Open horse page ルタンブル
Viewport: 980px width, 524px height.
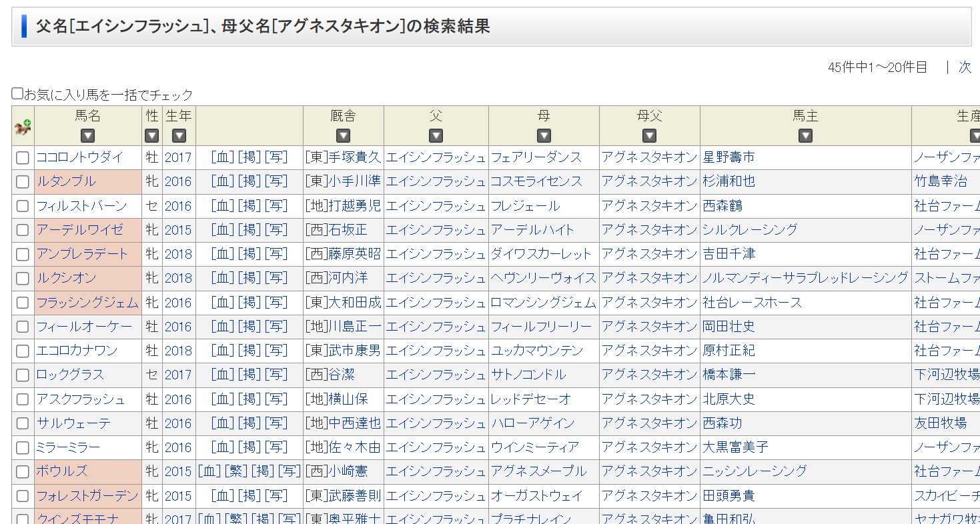coord(66,181)
